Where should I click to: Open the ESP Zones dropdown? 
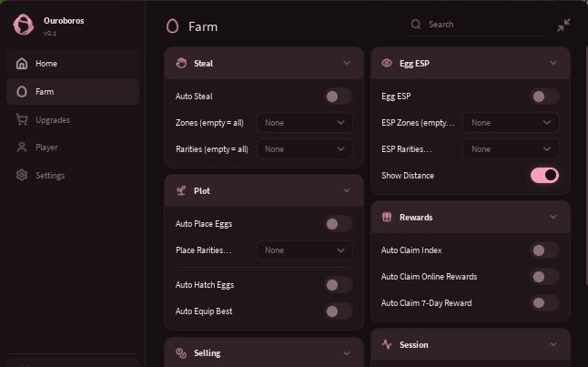511,123
